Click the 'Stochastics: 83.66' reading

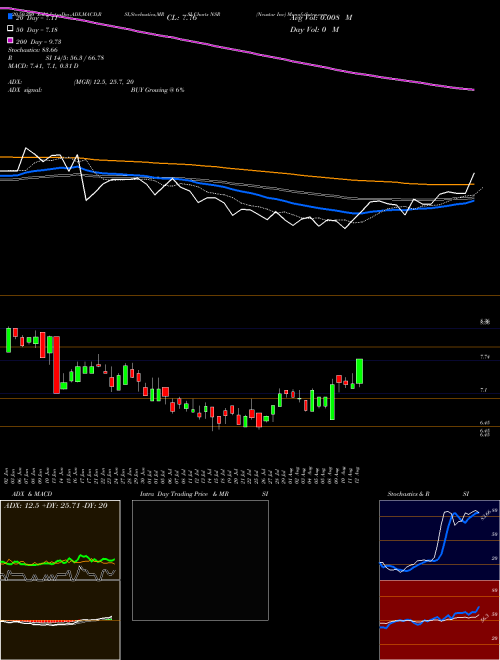tap(33, 50)
